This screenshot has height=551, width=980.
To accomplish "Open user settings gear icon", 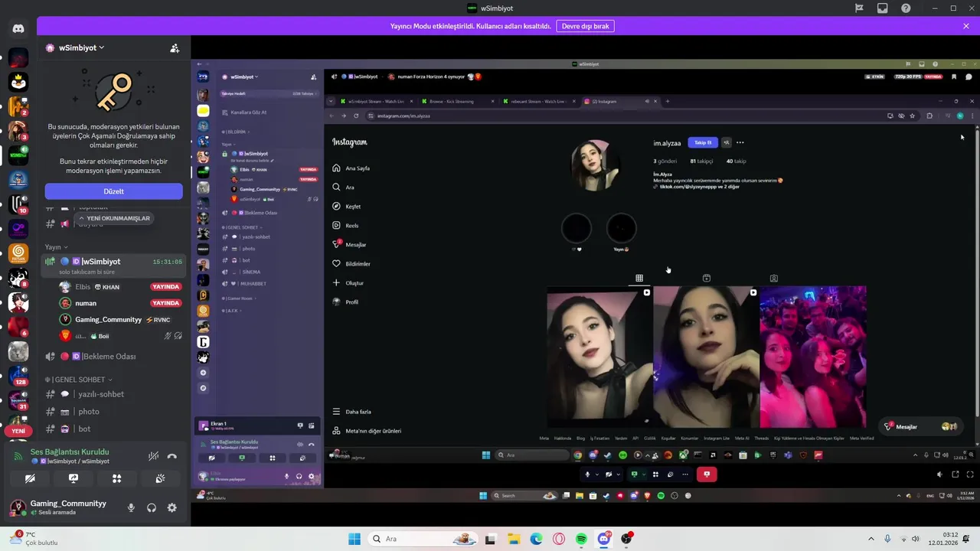I will coord(171,507).
